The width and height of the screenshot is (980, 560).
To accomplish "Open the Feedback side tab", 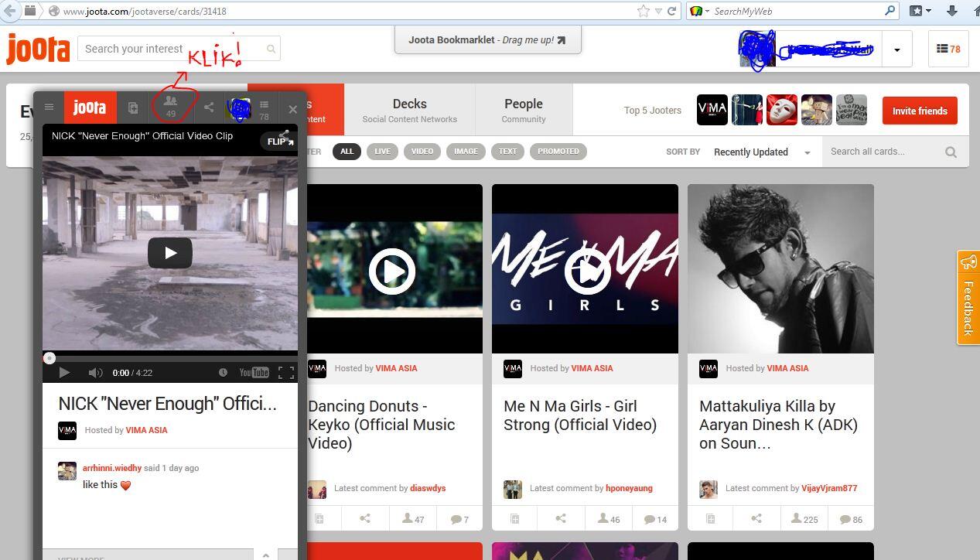I will pos(968,297).
